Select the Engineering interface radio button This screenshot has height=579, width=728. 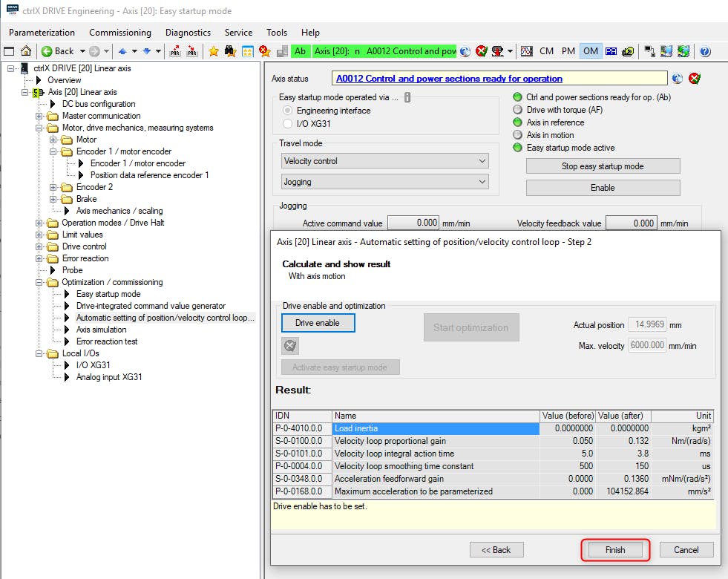[x=288, y=111]
